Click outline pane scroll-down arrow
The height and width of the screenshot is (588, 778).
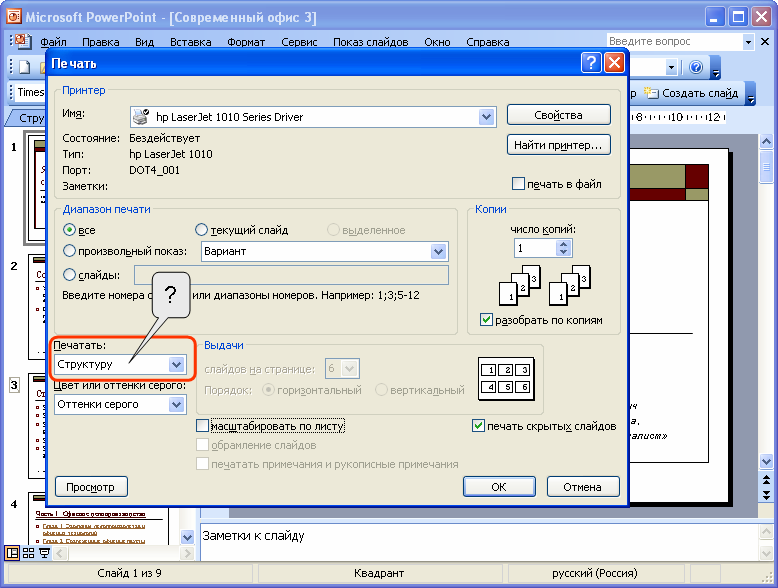187,537
